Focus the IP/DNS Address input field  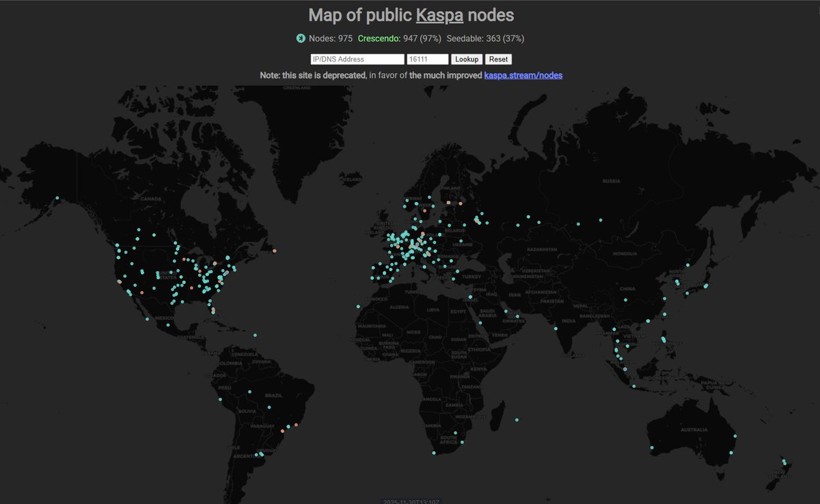pyautogui.click(x=357, y=59)
